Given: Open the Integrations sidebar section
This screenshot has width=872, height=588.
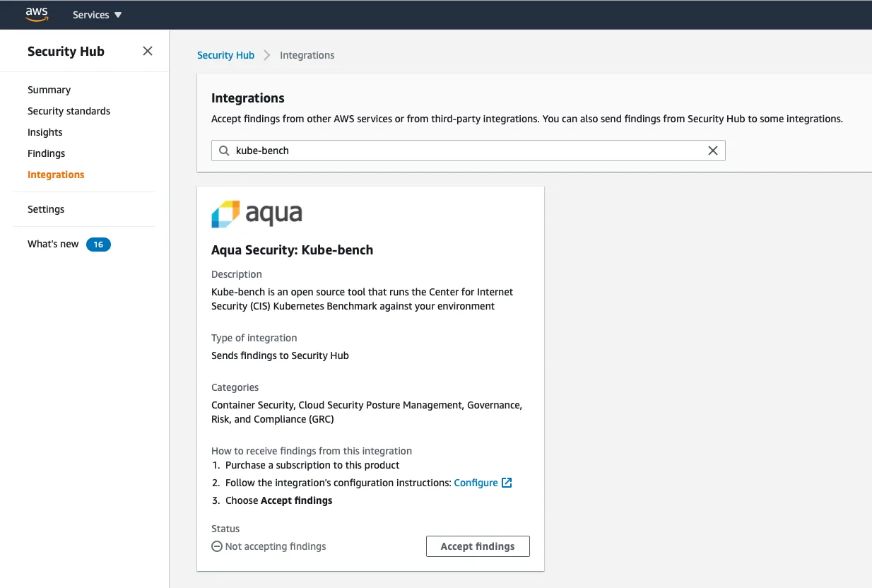Looking at the screenshot, I should pyautogui.click(x=56, y=175).
